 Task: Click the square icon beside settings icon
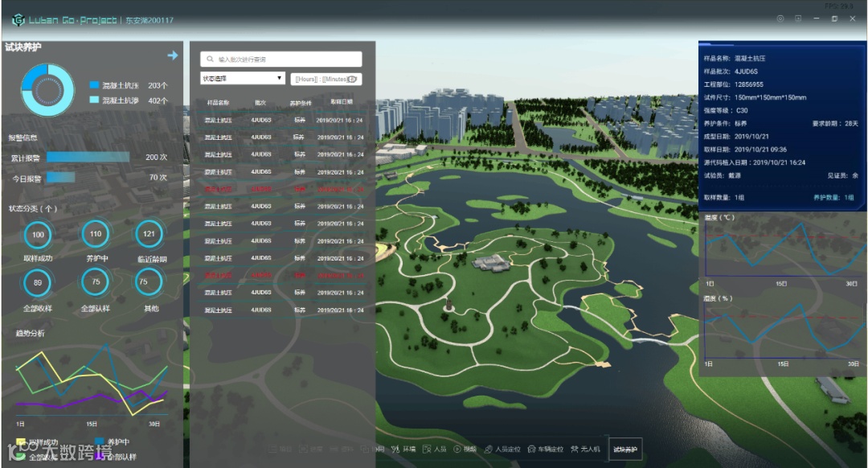[x=798, y=18]
